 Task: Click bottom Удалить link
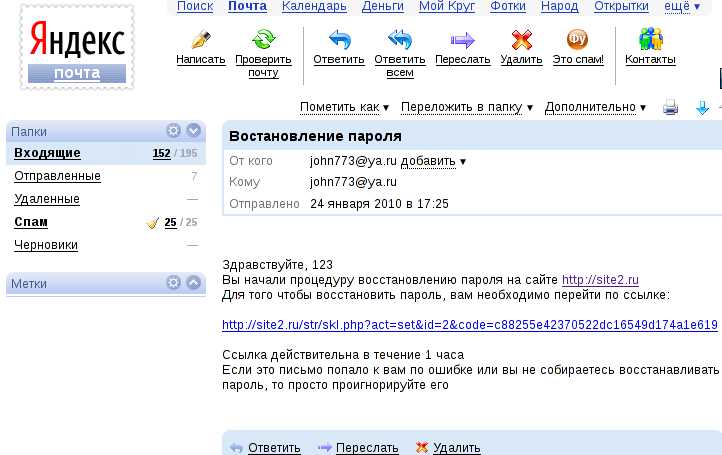[456, 448]
